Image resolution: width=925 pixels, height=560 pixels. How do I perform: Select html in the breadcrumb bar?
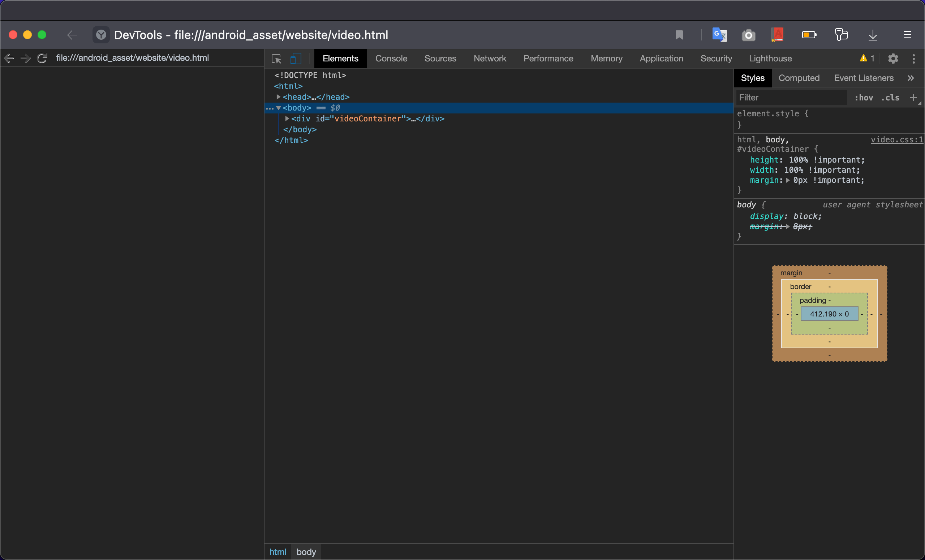click(277, 552)
